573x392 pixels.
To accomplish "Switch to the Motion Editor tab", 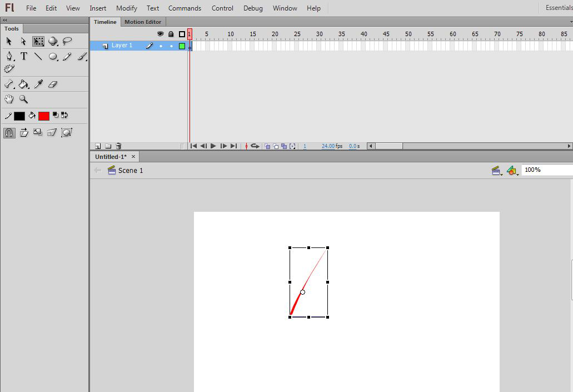I will (x=143, y=22).
